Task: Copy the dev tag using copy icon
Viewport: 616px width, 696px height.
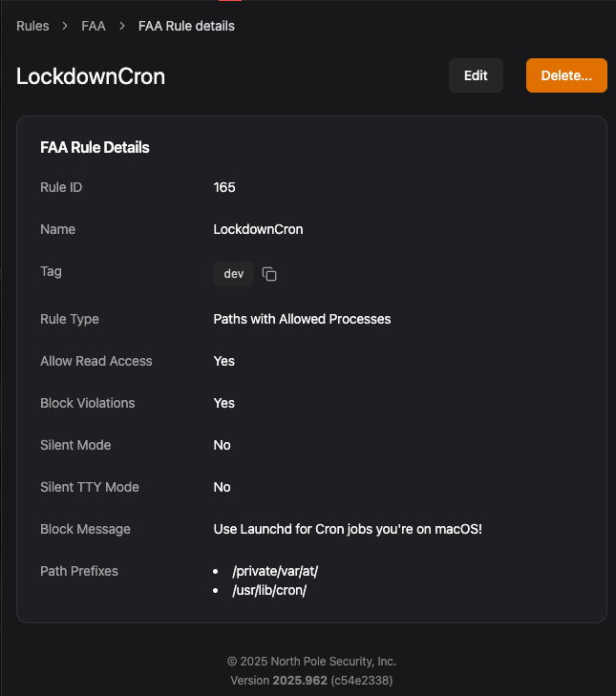Action: tap(269, 274)
